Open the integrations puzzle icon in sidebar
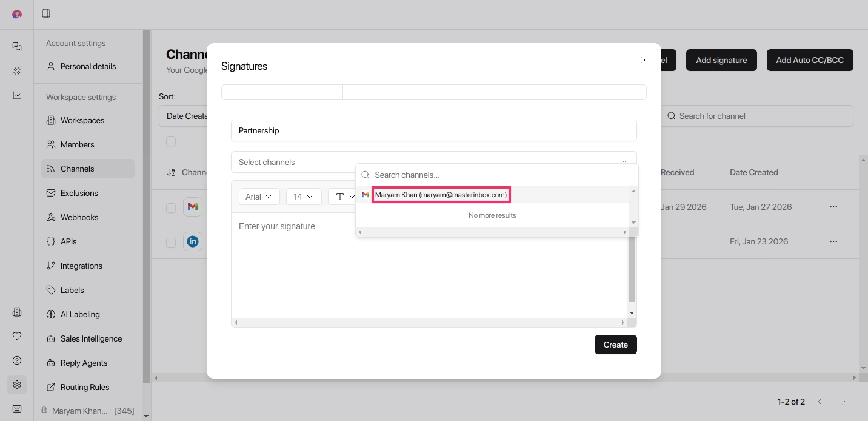 (x=17, y=71)
